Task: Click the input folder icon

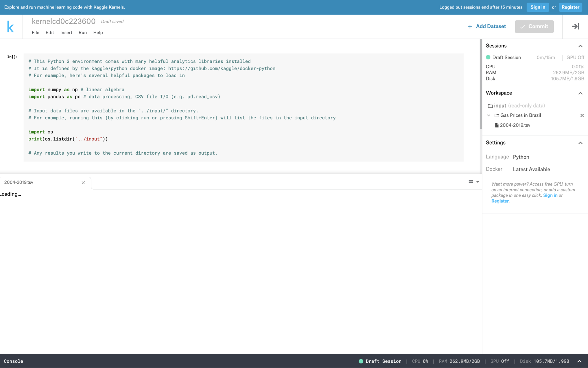Action: pos(490,106)
